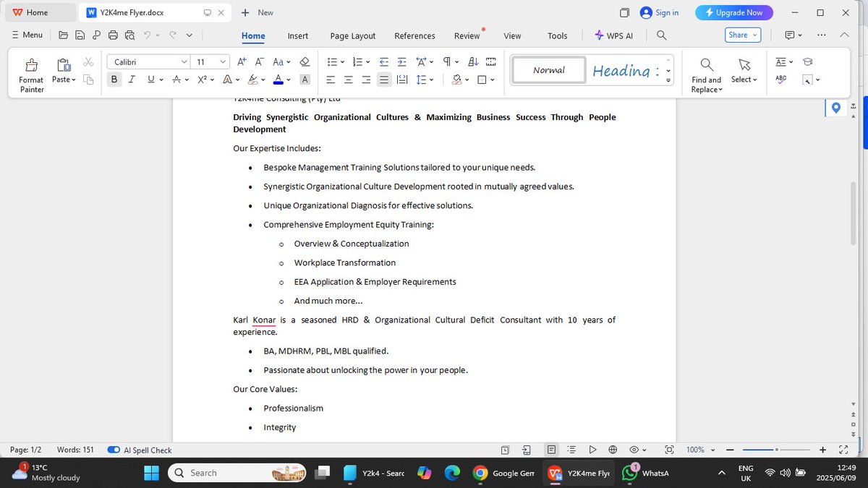Viewport: 868px width, 488px height.
Task: Open the Menu button
Action: click(x=27, y=35)
